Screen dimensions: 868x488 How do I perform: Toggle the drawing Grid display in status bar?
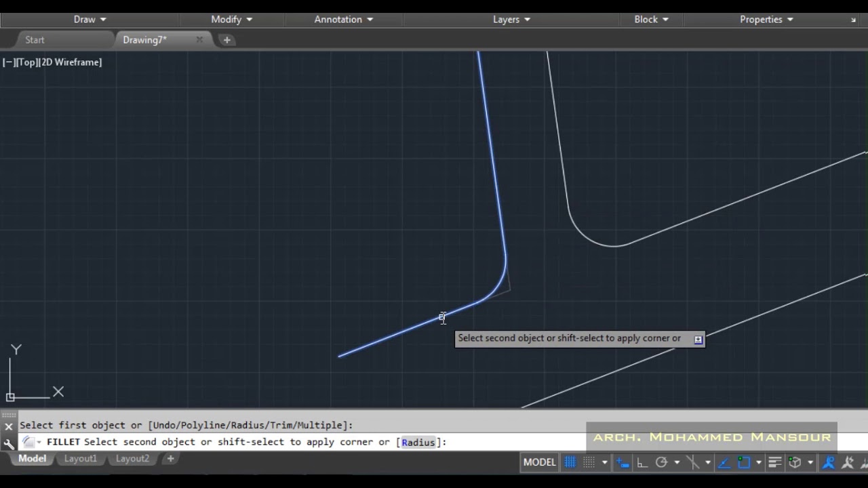coord(570,462)
